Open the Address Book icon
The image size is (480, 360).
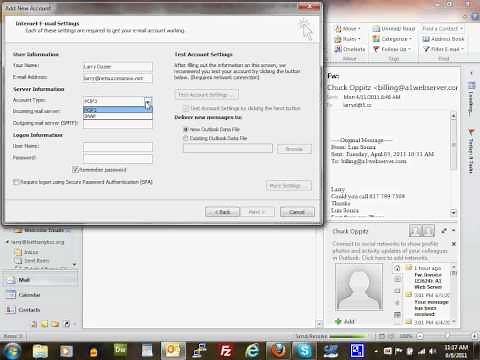[426, 39]
